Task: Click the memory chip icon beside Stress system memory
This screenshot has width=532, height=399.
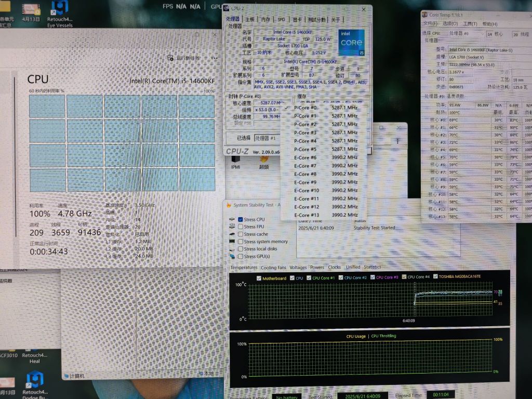Action: (x=231, y=240)
